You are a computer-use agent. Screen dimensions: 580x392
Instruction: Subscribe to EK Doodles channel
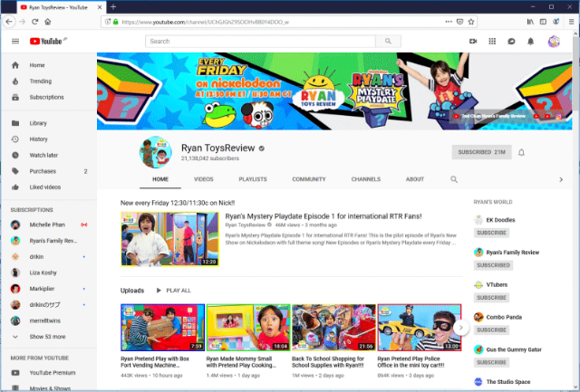[492, 233]
